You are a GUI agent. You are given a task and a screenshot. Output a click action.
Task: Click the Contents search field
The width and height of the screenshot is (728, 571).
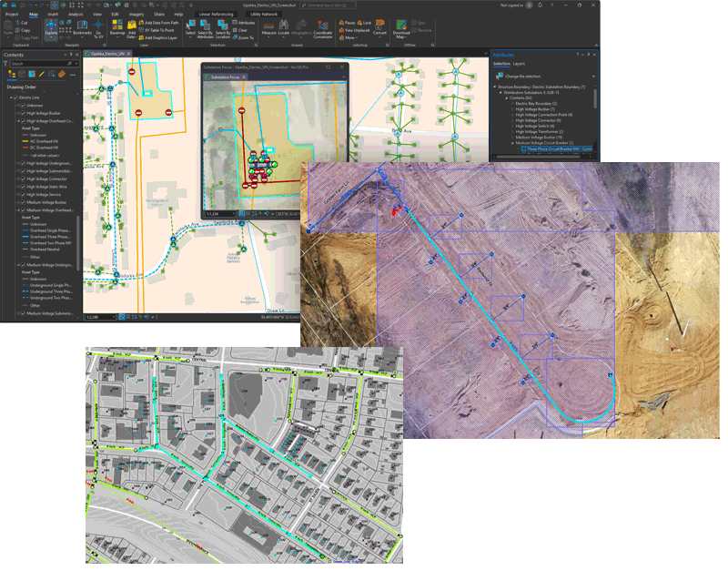click(36, 64)
